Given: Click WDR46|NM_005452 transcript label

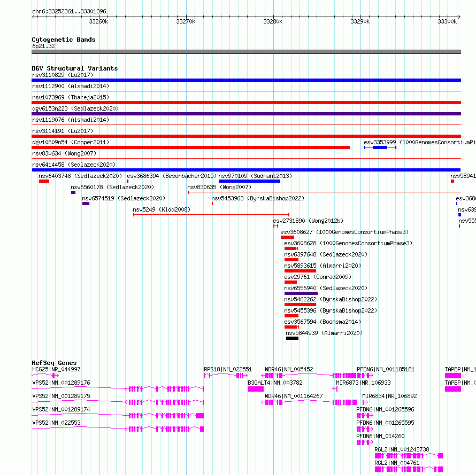Looking at the screenshot, I should pos(289,369).
